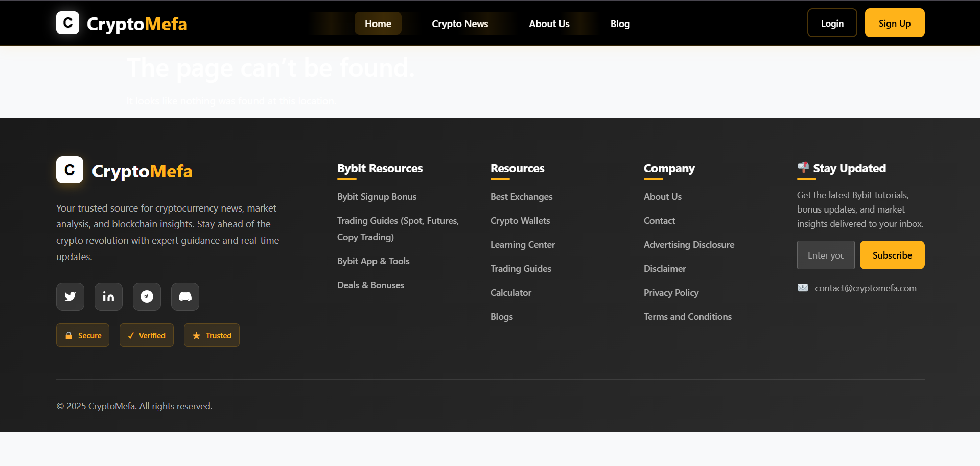The height and width of the screenshot is (466, 980).
Task: Click the Login button
Action: tap(832, 23)
